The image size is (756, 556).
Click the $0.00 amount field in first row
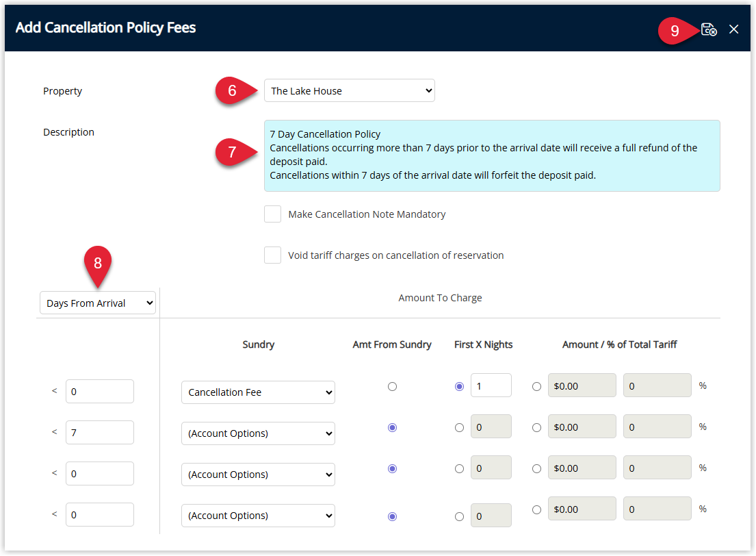pos(582,385)
